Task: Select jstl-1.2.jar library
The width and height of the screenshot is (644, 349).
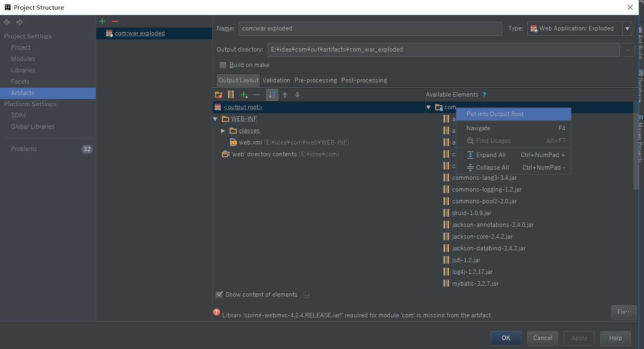Action: [466, 260]
